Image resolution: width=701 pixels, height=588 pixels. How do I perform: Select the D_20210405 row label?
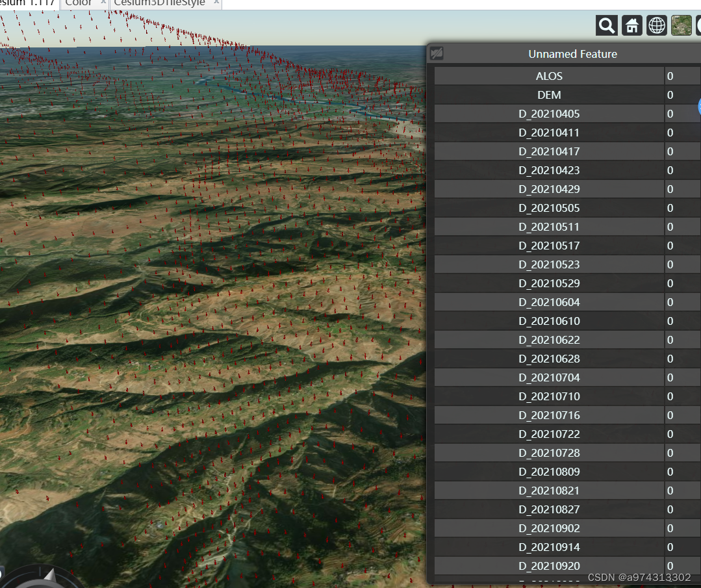(549, 114)
